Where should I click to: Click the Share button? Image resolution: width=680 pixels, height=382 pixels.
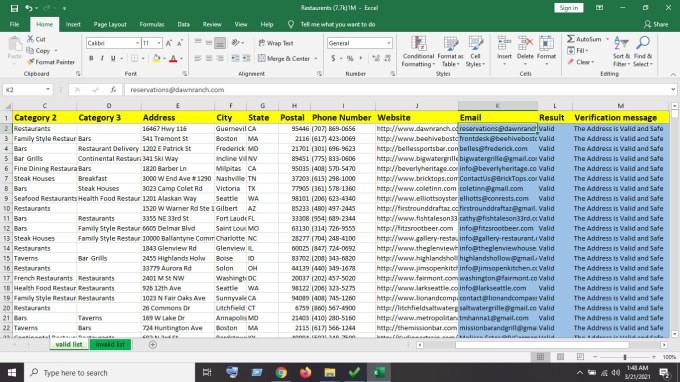656,24
